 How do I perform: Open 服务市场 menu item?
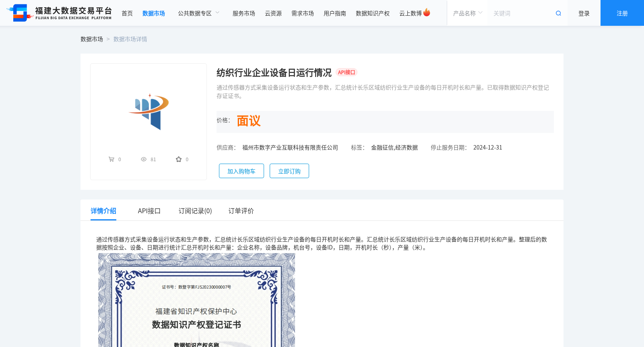coord(244,13)
